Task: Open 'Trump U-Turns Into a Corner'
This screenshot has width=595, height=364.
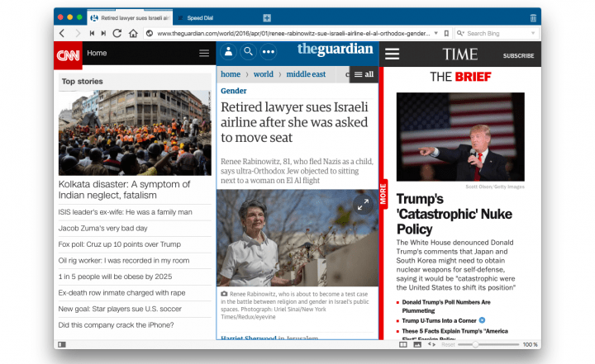Action: pyautogui.click(x=439, y=321)
